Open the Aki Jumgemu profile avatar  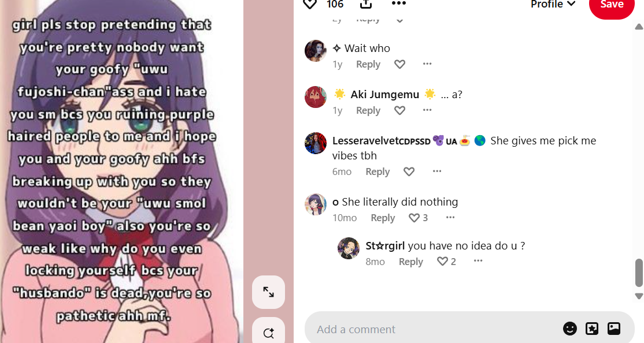[316, 97]
